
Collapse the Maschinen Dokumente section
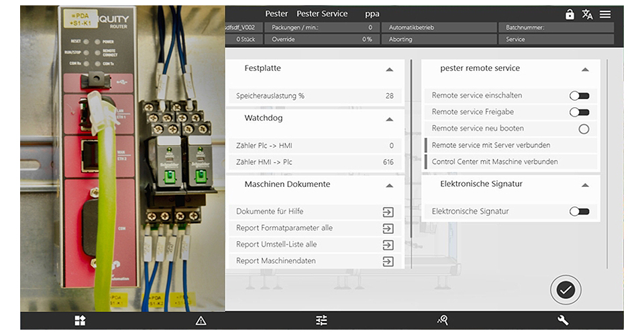click(389, 185)
